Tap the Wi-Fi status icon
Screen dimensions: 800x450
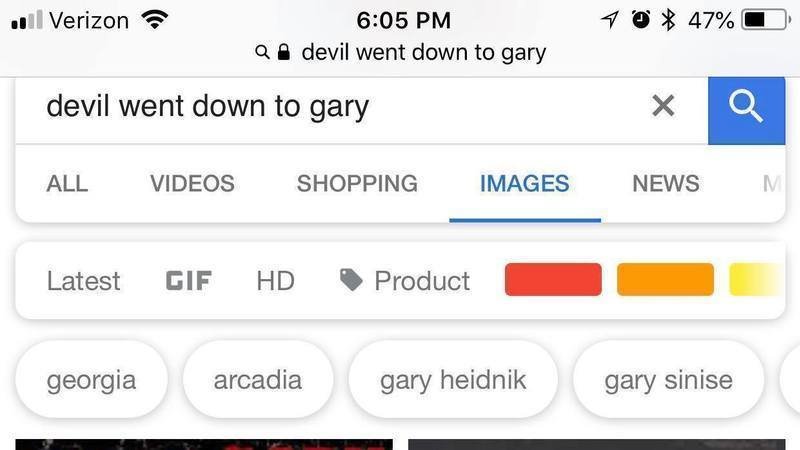click(155, 20)
